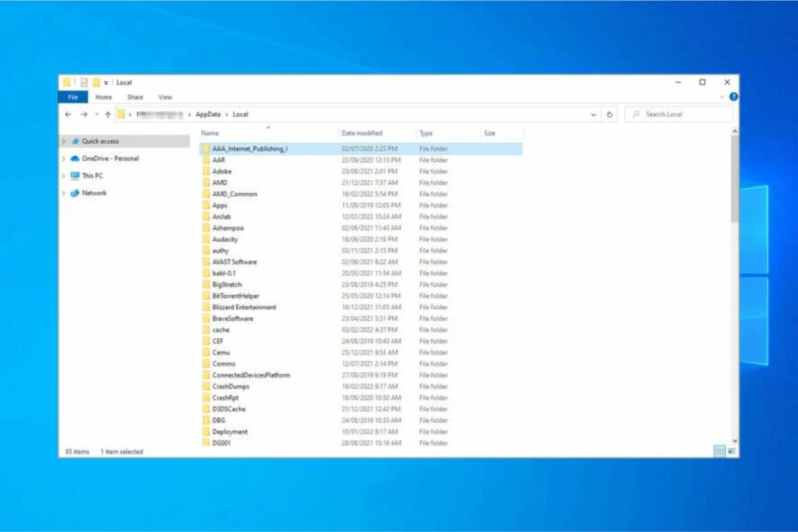
Task: Click Local in the address breadcrumb
Action: point(240,114)
